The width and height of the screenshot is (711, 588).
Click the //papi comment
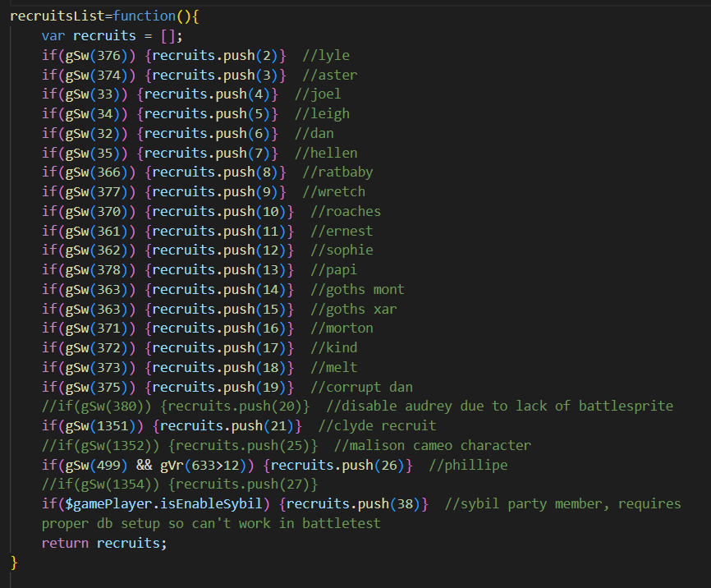click(x=333, y=269)
